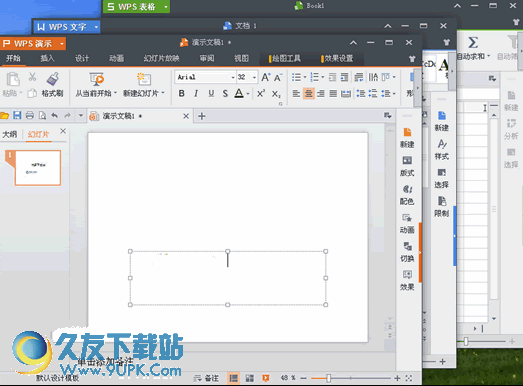
Task: Open the 插入 ribbon tab
Action: (47, 58)
